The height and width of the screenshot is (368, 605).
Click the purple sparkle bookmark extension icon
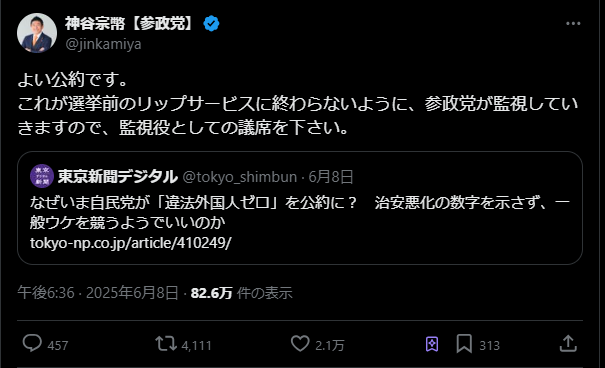click(432, 344)
